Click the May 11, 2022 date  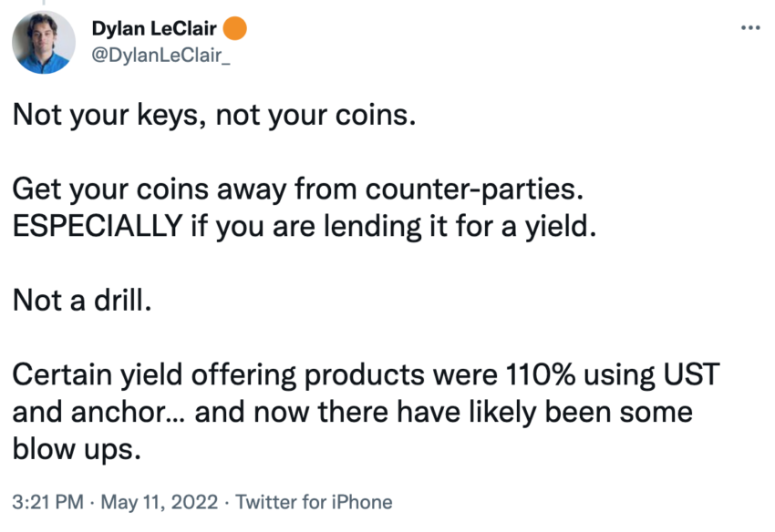pyautogui.click(x=160, y=502)
